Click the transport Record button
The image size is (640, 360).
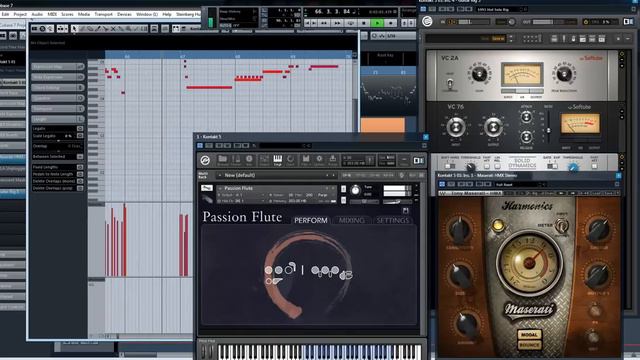[x=390, y=23]
